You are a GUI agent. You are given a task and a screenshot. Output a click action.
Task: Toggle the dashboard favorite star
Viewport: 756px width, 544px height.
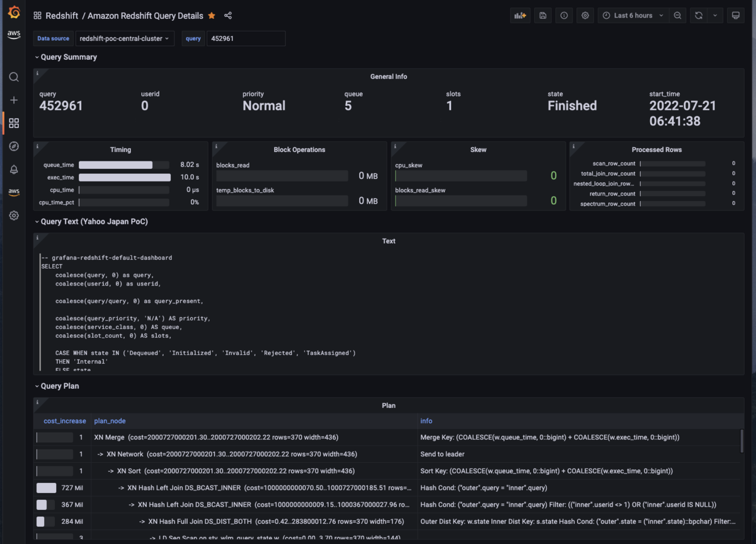pos(211,15)
